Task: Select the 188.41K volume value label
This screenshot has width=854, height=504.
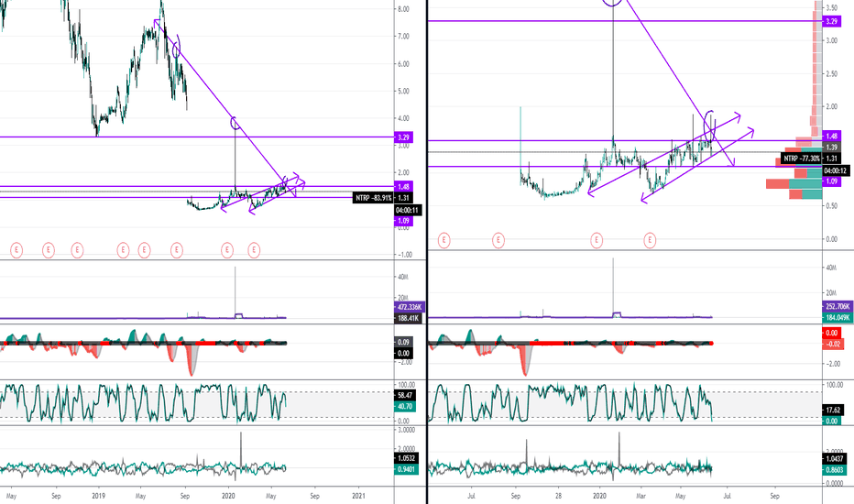Action: click(x=408, y=318)
